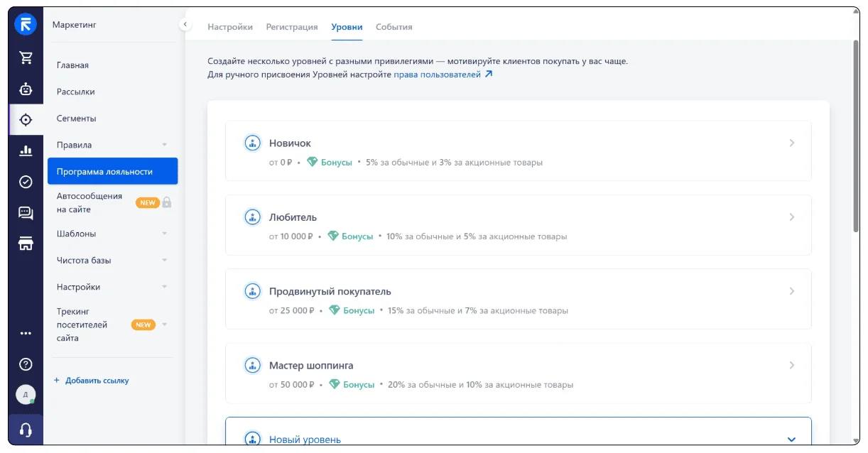Image resolution: width=868 pixels, height=453 pixels.
Task: Click the level icon beside Продвинутый покупатель
Action: click(x=252, y=291)
